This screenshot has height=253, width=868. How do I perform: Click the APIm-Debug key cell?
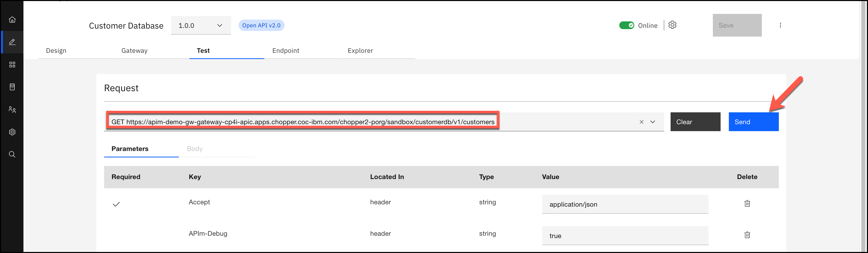208,233
